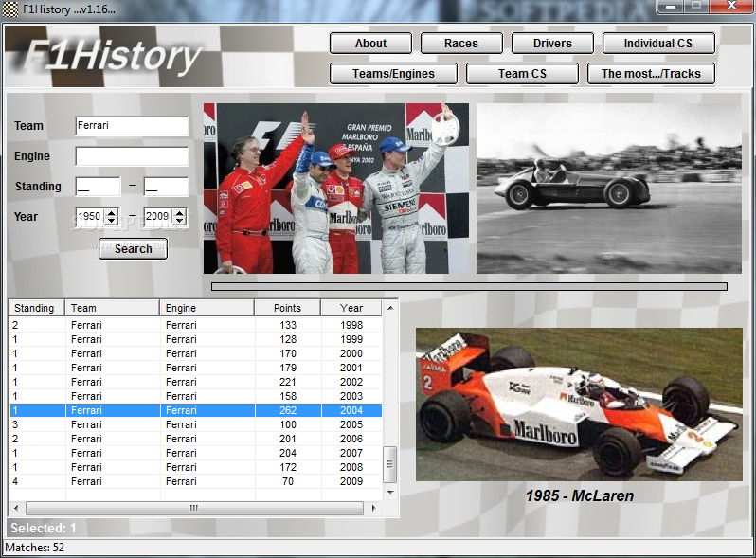The width and height of the screenshot is (756, 558).
Task: Open Individual CS standings
Action: 658,44
